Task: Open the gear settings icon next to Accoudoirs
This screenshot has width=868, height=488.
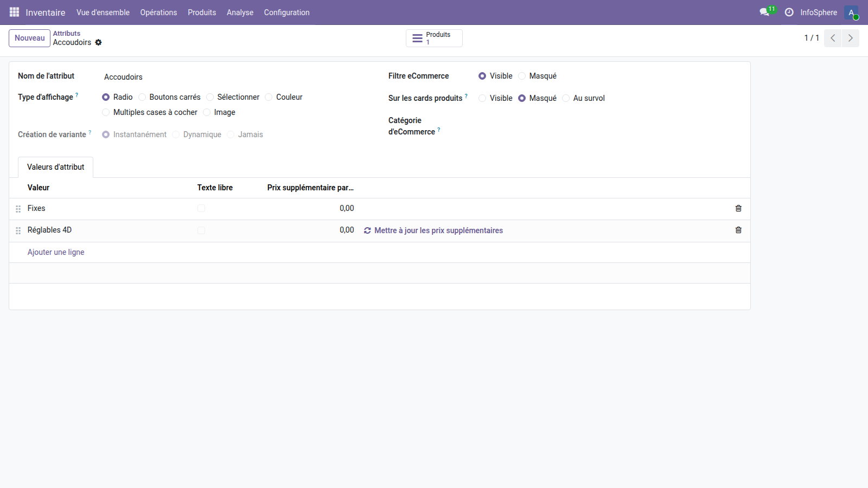Action: 98,42
